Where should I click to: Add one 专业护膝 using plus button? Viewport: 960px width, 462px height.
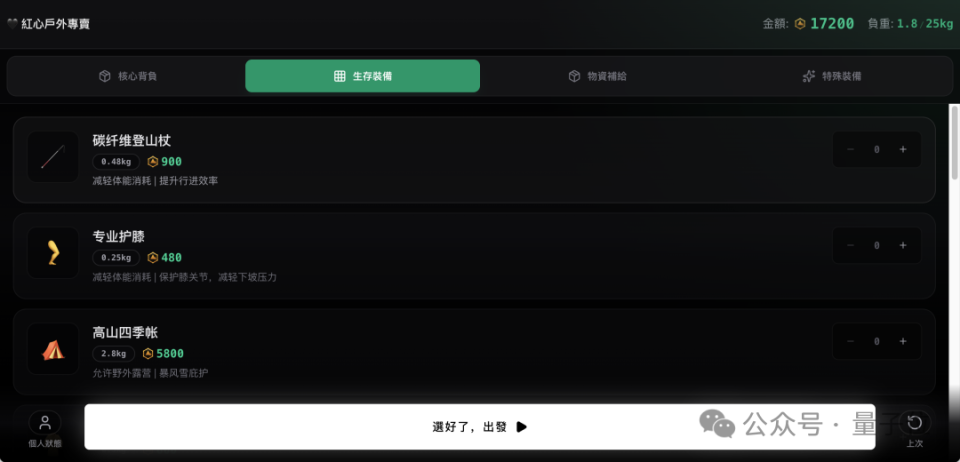point(902,245)
